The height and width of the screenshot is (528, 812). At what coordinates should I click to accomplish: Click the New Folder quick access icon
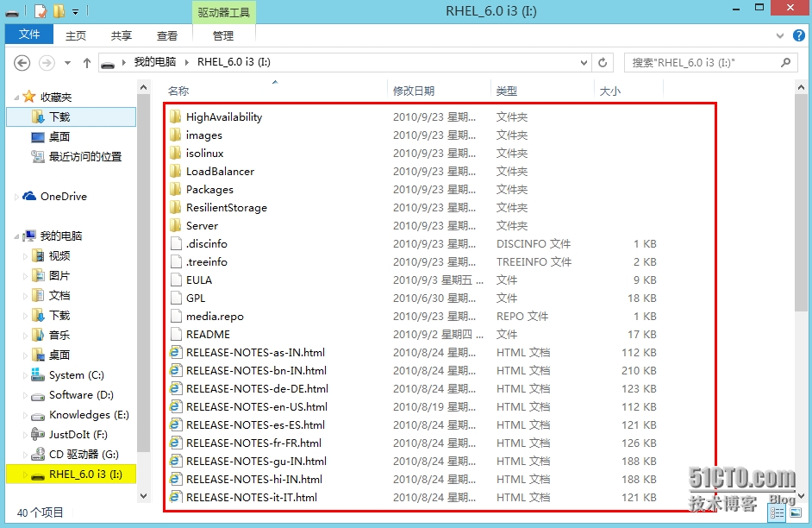click(x=59, y=11)
